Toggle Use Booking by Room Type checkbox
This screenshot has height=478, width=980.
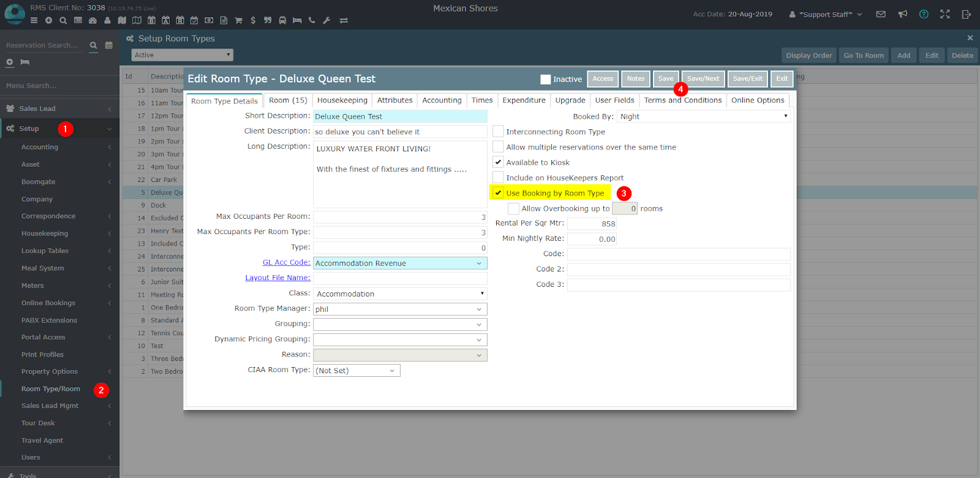coord(498,192)
